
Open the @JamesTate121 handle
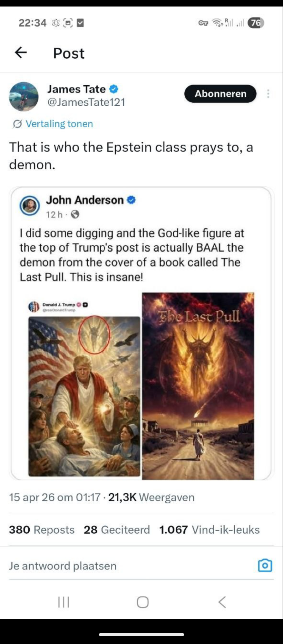point(86,102)
